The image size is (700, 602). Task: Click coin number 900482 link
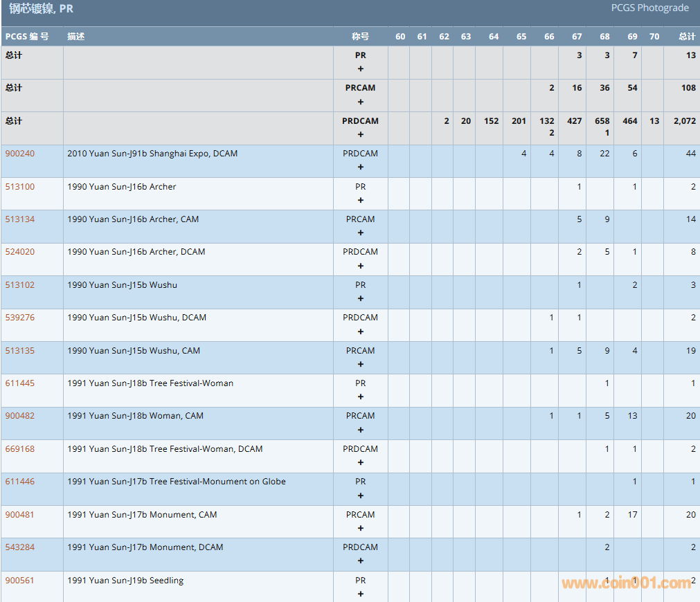[19, 416]
